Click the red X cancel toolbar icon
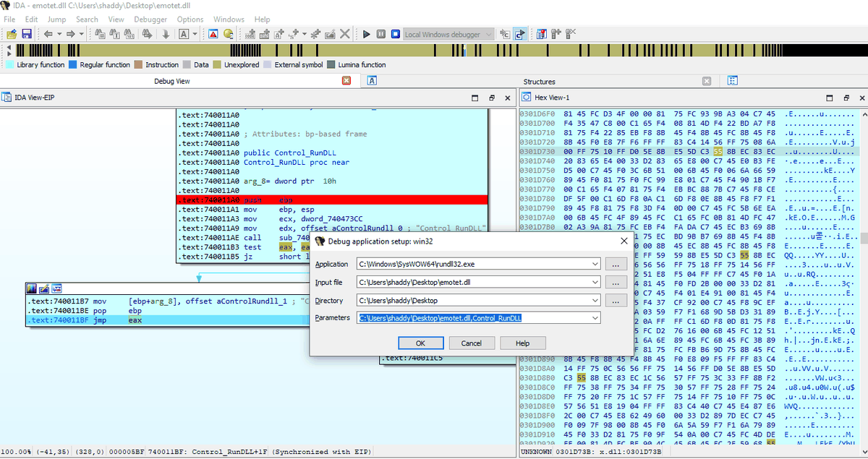This screenshot has width=868, height=459. 345,34
